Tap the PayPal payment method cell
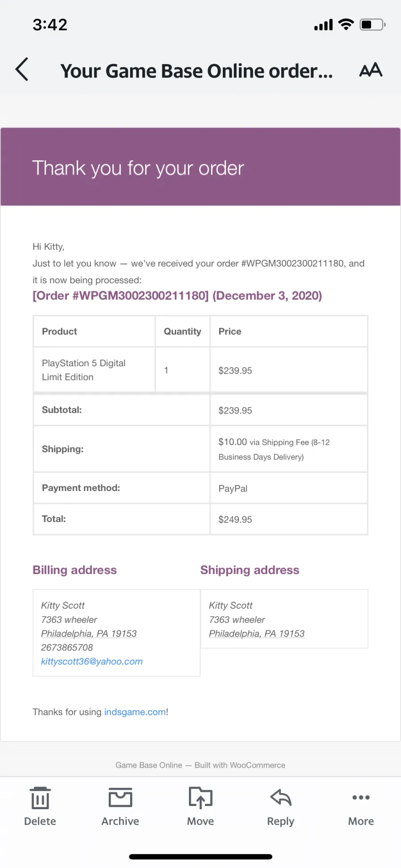The width and height of the screenshot is (401, 868). (289, 488)
